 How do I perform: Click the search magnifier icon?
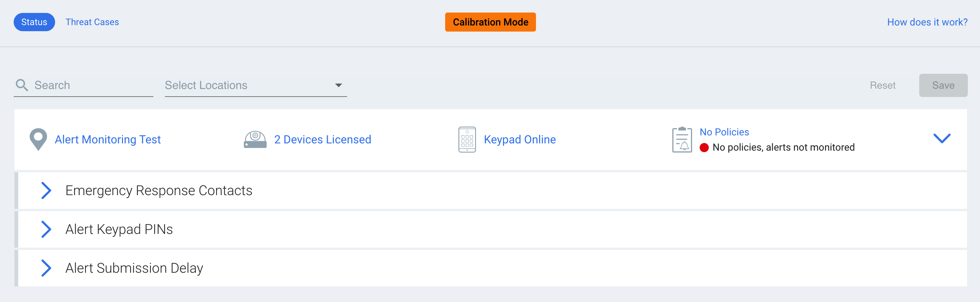pos(22,85)
